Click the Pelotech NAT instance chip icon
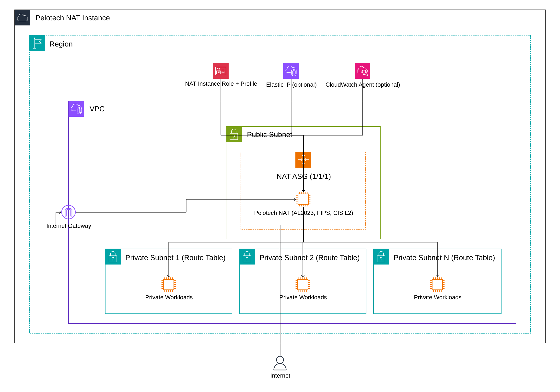Image resolution: width=560 pixels, height=392 pixels. (303, 199)
